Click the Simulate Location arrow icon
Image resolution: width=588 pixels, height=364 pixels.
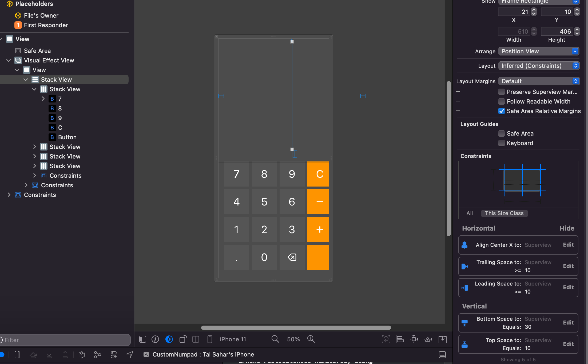[130, 355]
